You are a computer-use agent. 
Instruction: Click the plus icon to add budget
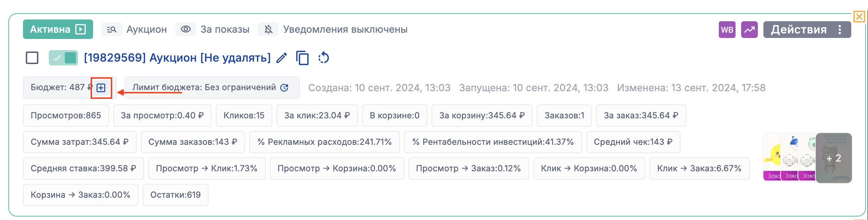(x=101, y=88)
